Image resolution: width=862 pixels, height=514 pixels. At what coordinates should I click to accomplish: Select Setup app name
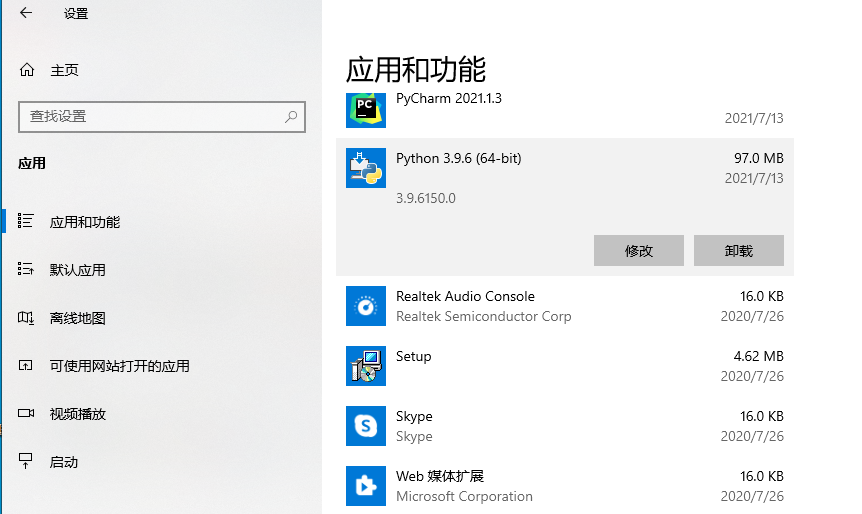(x=413, y=356)
